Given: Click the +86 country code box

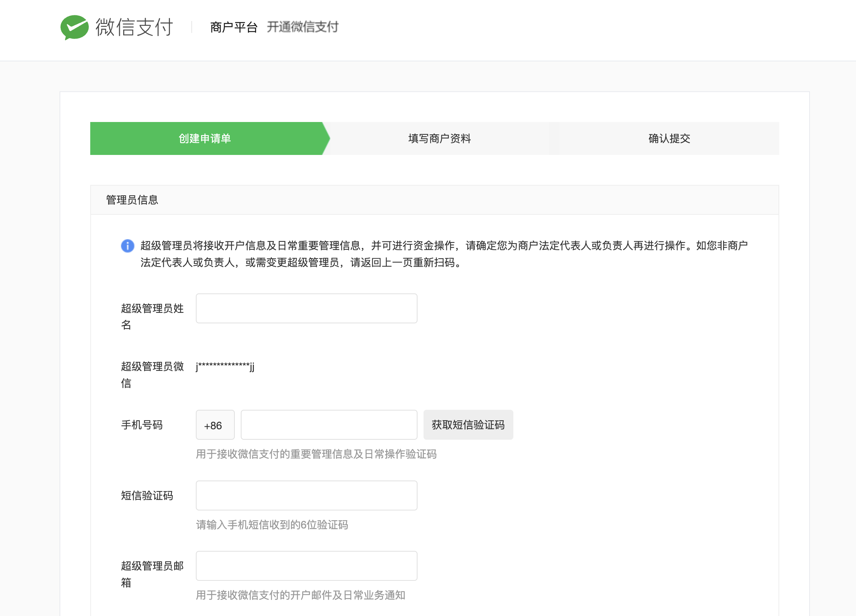Looking at the screenshot, I should [x=215, y=425].
